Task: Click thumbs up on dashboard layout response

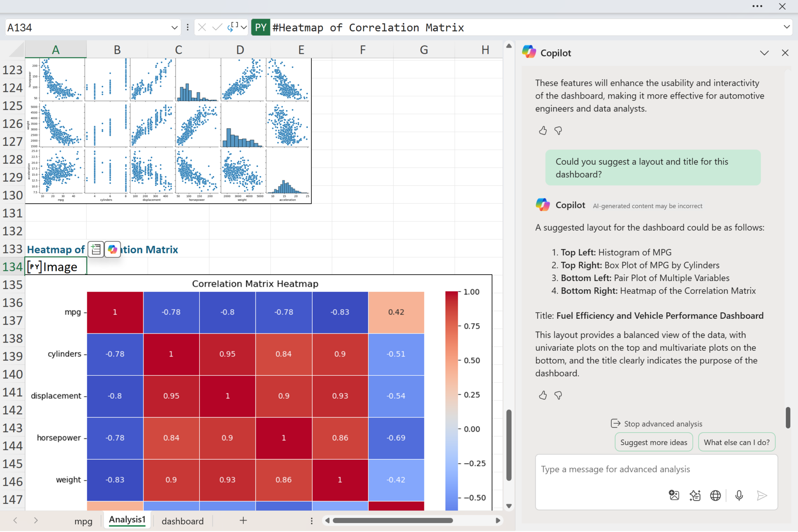Action: 543,396
